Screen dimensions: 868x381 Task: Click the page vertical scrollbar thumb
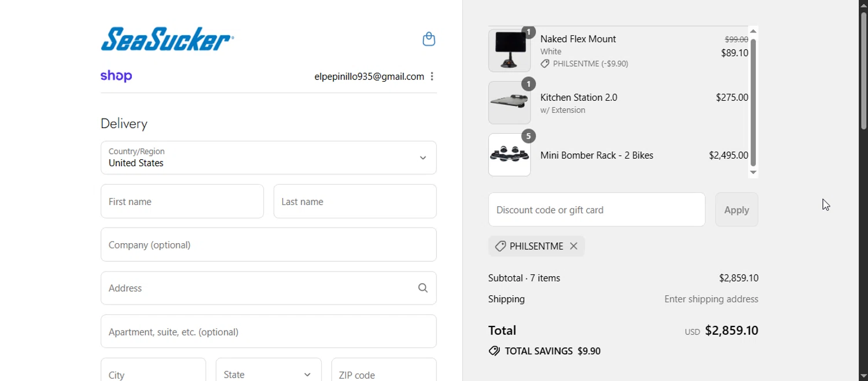(x=863, y=69)
